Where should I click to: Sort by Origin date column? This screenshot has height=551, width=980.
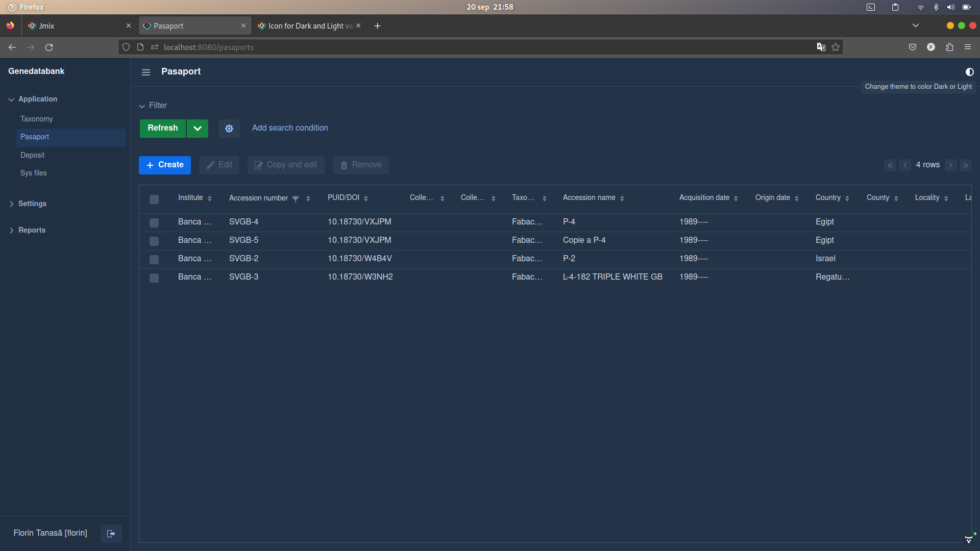797,198
